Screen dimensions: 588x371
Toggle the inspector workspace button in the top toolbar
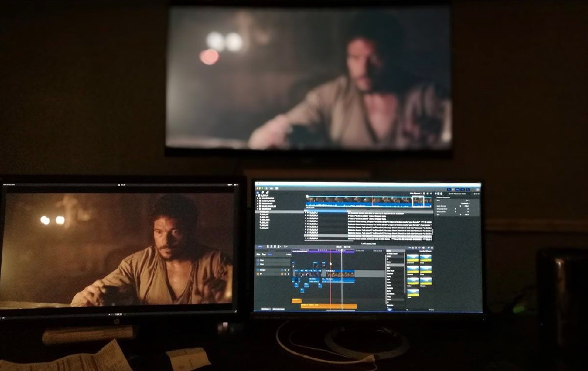(x=468, y=190)
